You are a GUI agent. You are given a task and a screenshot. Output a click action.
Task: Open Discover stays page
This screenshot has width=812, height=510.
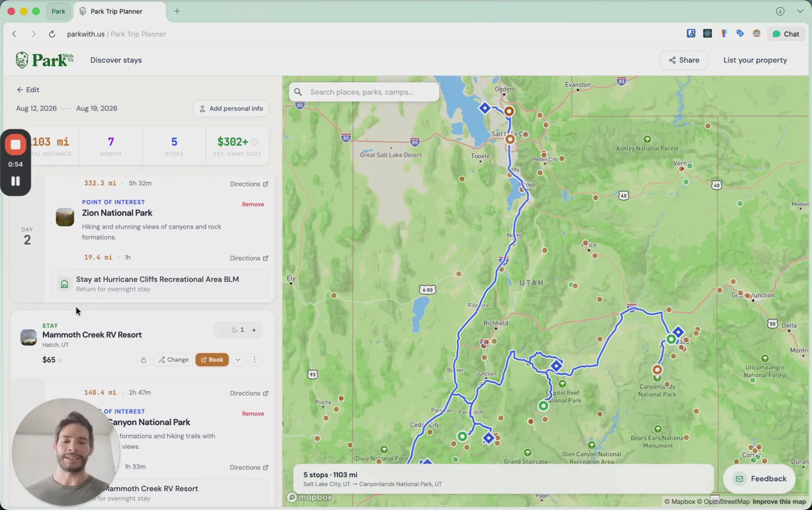tap(116, 60)
